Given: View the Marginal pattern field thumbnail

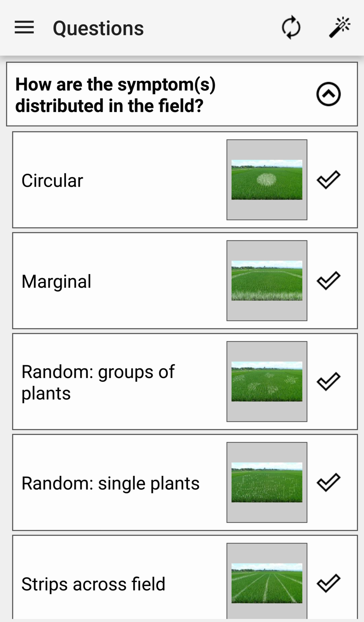Looking at the screenshot, I should [267, 280].
